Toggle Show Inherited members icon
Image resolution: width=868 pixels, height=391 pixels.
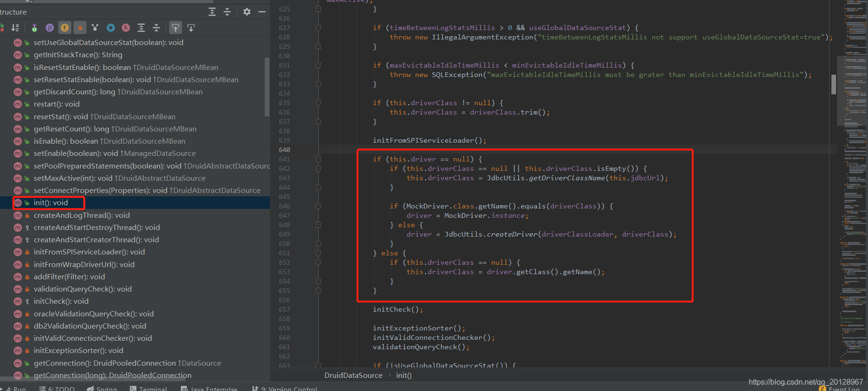coord(34,28)
